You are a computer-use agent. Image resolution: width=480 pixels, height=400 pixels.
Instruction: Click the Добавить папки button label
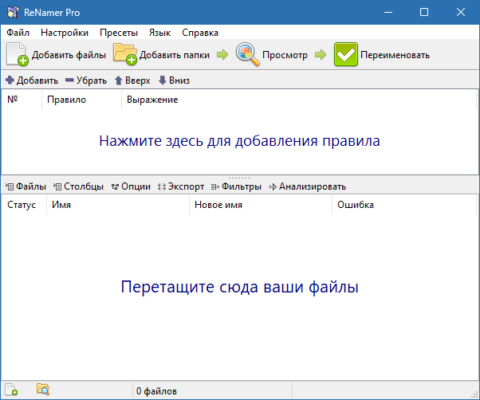point(174,55)
